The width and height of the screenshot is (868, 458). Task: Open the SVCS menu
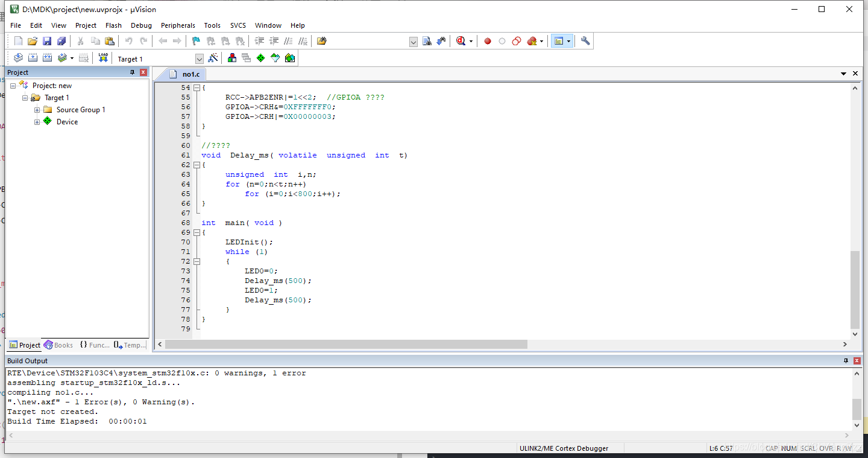(238, 25)
